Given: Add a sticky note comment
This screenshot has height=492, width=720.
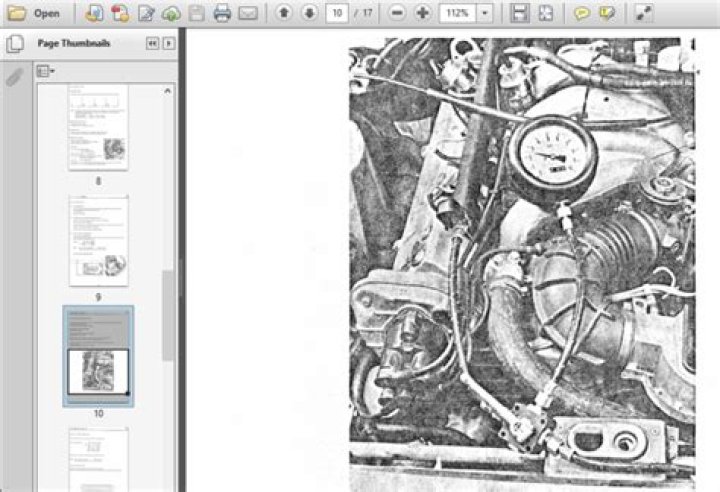Looking at the screenshot, I should click(582, 13).
